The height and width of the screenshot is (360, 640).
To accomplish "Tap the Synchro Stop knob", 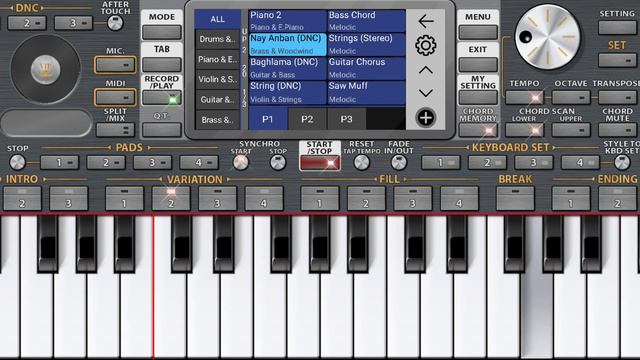I will click(x=278, y=163).
